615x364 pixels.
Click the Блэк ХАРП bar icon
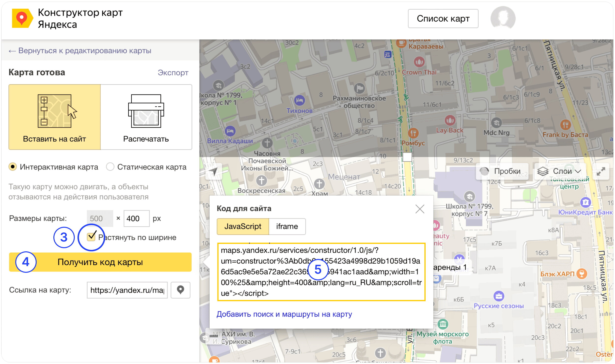pos(582,273)
